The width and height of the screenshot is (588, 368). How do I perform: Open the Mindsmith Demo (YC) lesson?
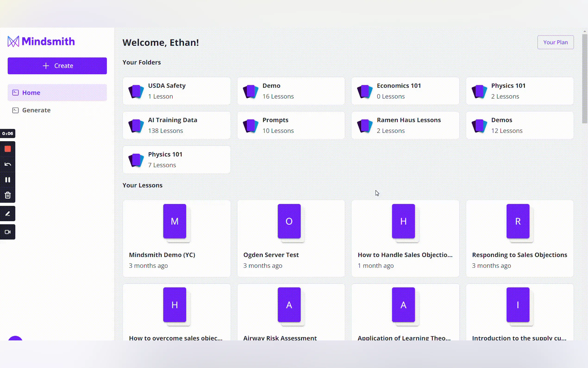176,238
